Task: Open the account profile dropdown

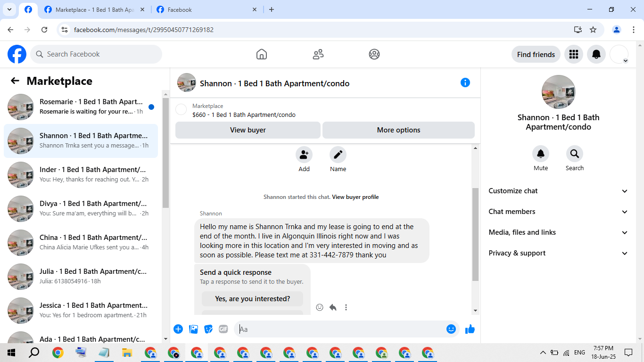Action: click(619, 54)
